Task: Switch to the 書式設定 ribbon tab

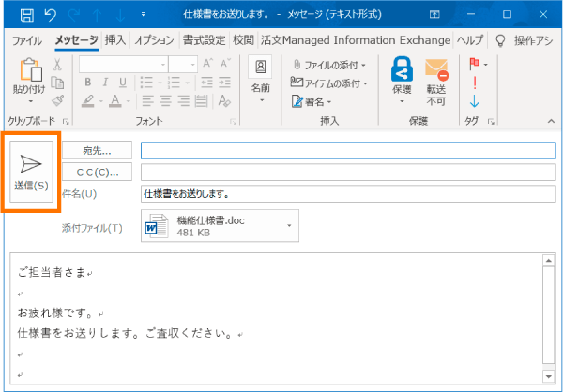Action: point(204,40)
